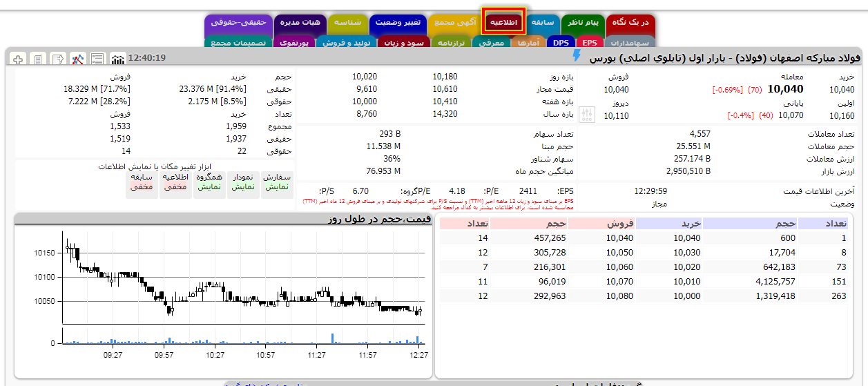Open the پورتفوی tab
Viewport: 868px width, 386px height.
295,43
